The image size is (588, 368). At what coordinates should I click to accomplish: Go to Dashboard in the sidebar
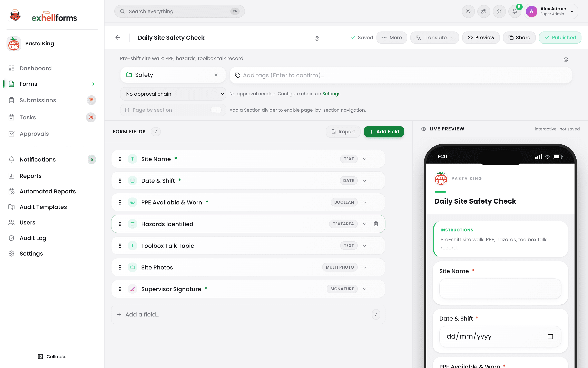pos(52,68)
